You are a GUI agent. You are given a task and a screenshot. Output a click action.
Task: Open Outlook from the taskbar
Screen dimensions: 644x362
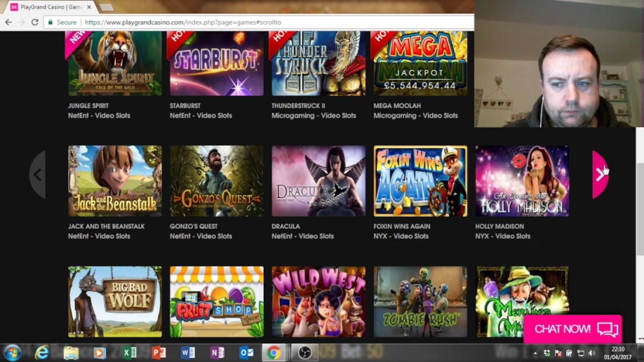click(246, 353)
